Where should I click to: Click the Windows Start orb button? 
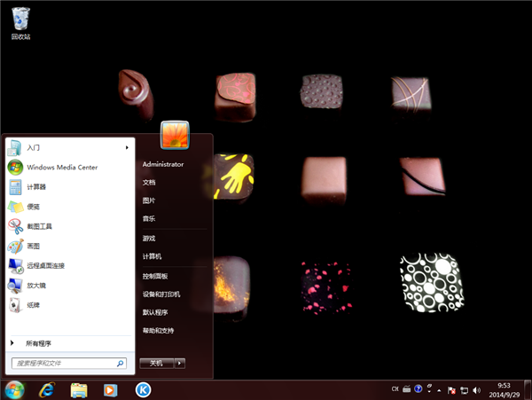pyautogui.click(x=14, y=389)
